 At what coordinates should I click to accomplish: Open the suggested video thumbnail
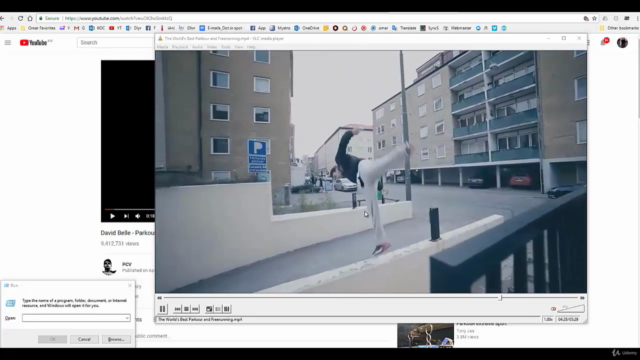[x=425, y=336]
